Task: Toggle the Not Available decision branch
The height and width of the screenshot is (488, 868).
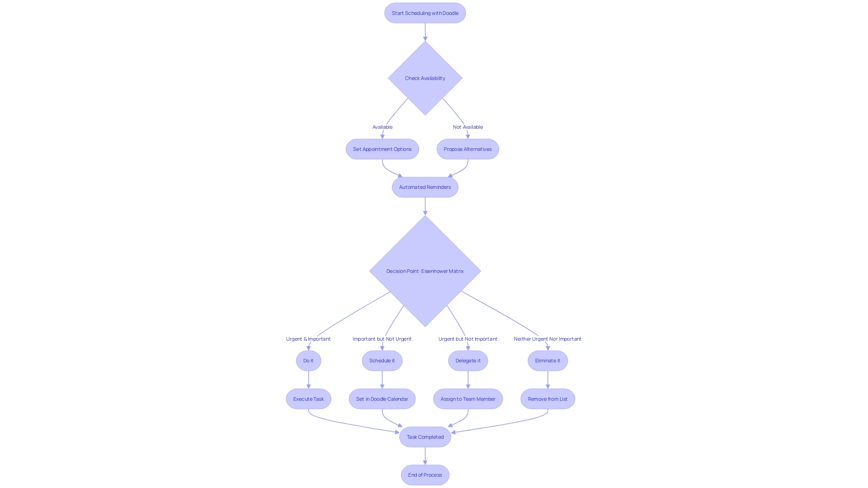Action: tap(467, 127)
